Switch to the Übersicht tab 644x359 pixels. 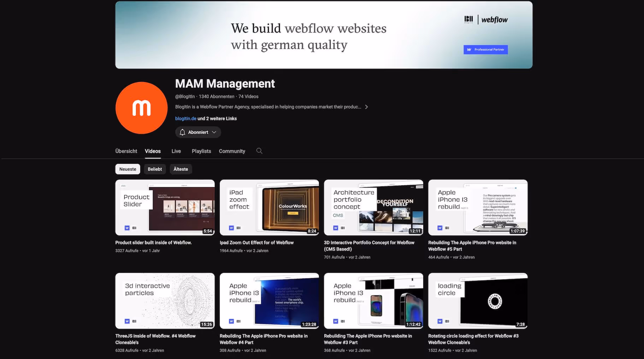pyautogui.click(x=126, y=151)
